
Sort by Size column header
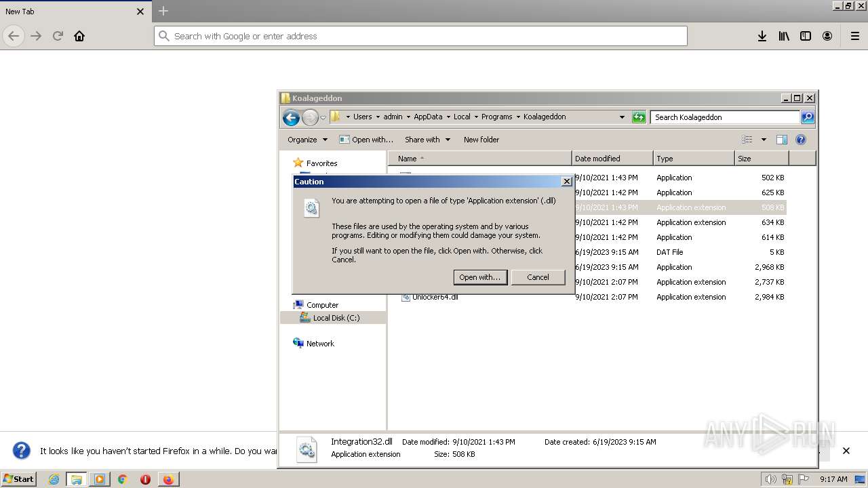(x=762, y=159)
